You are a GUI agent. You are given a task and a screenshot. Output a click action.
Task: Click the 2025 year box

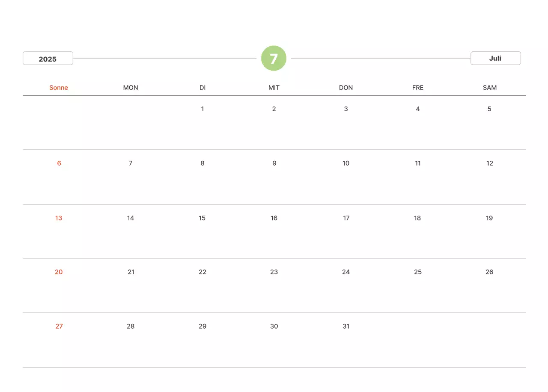pyautogui.click(x=48, y=59)
